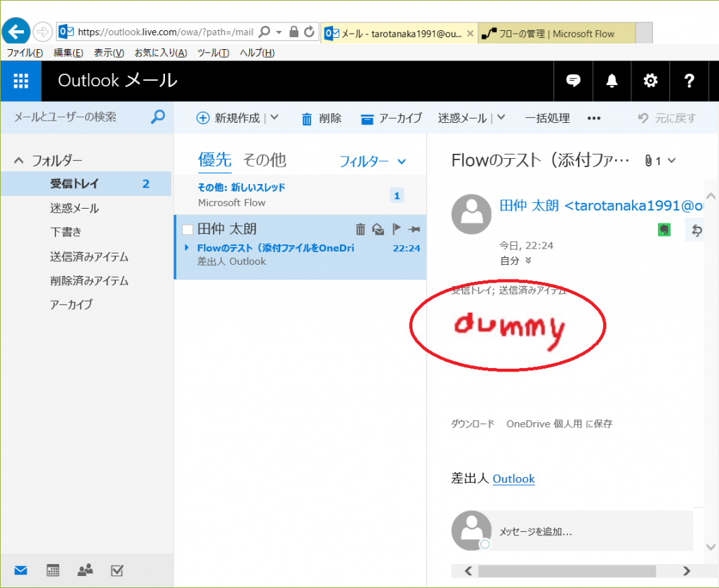719x588 pixels.
Task: Select the その他 inbox tab
Action: (x=265, y=160)
